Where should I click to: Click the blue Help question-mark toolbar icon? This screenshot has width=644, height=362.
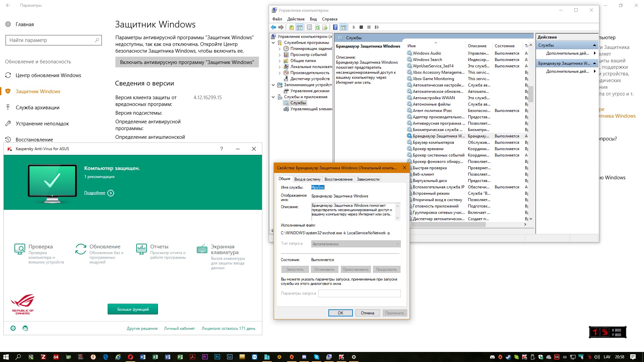(335, 27)
